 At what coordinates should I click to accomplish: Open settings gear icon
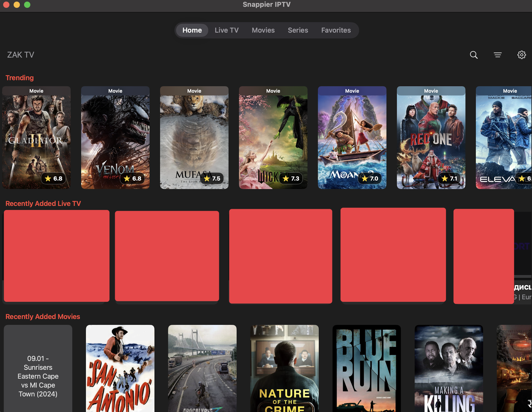[522, 55]
